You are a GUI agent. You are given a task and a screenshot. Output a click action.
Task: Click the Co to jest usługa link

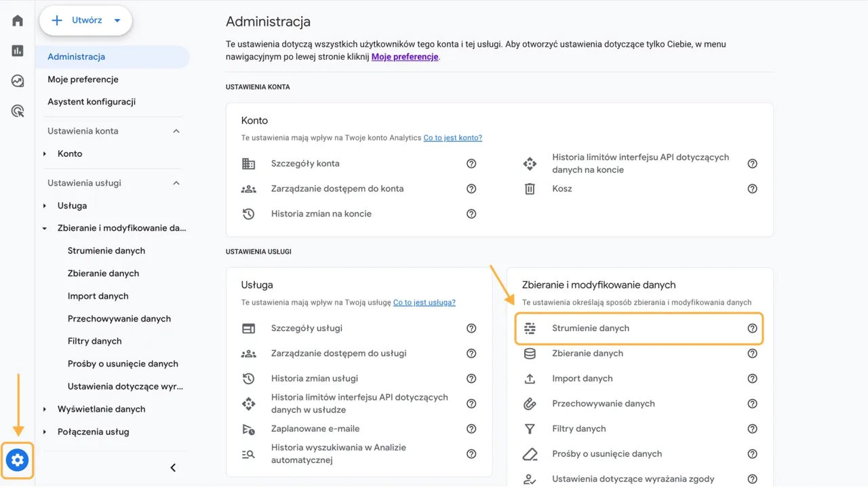click(x=424, y=303)
